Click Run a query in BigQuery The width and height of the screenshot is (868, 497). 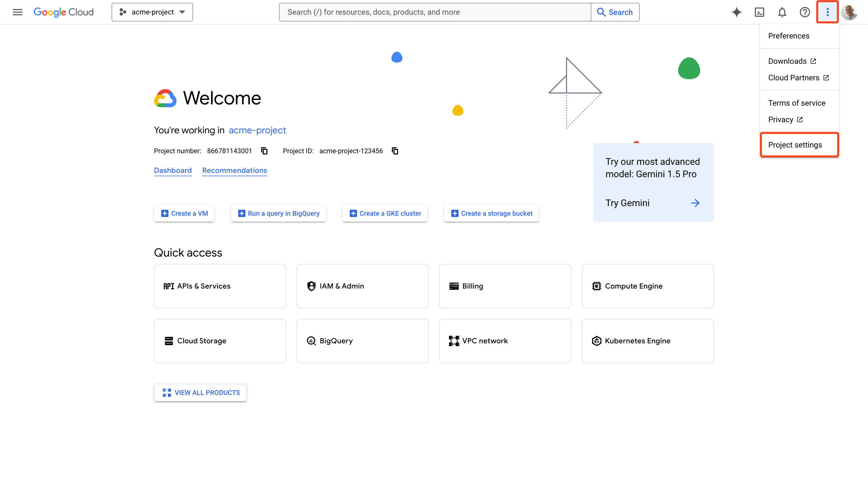pos(278,213)
